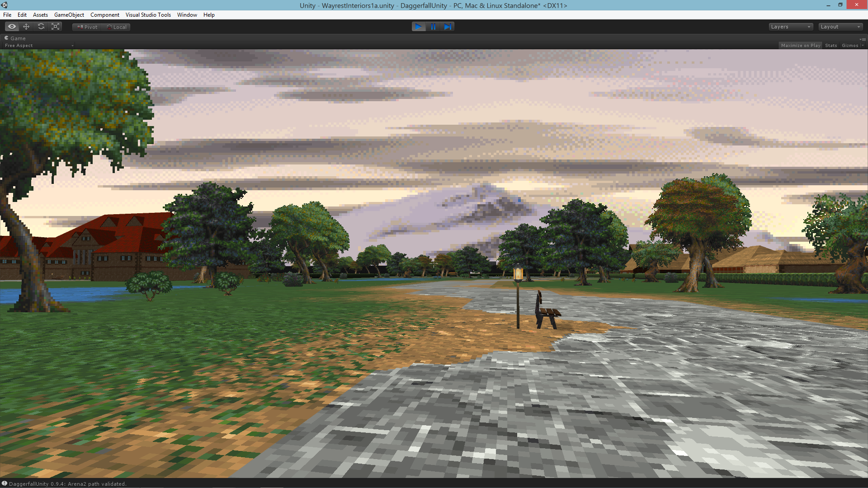Click the Layers dropdown to expand
Screen dimensions: 868x488
point(790,26)
